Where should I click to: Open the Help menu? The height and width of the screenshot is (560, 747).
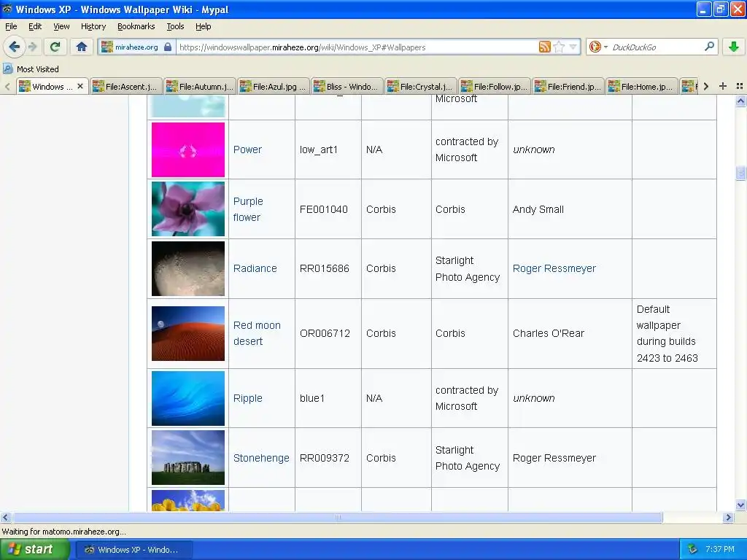[x=204, y=26]
